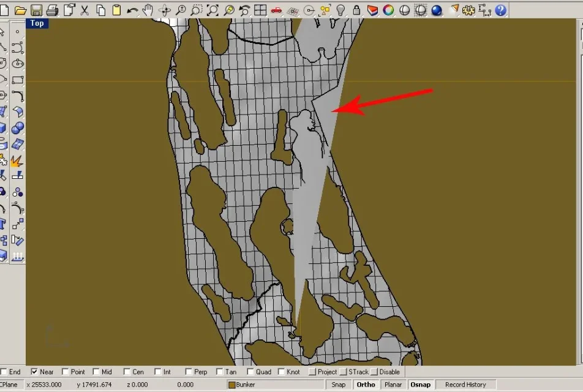Viewport: 583px width, 392px height.
Task: Click the x 25533.000 coordinate readout
Action: [44, 385]
